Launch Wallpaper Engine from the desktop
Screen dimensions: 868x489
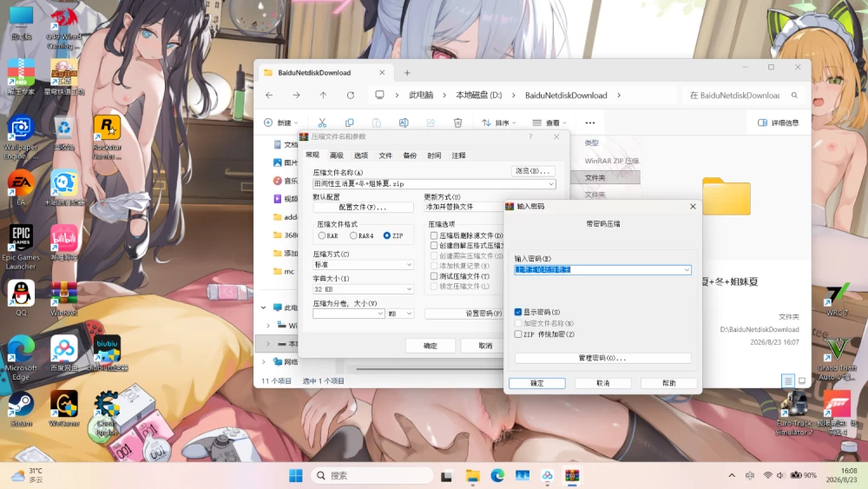pyautogui.click(x=21, y=136)
